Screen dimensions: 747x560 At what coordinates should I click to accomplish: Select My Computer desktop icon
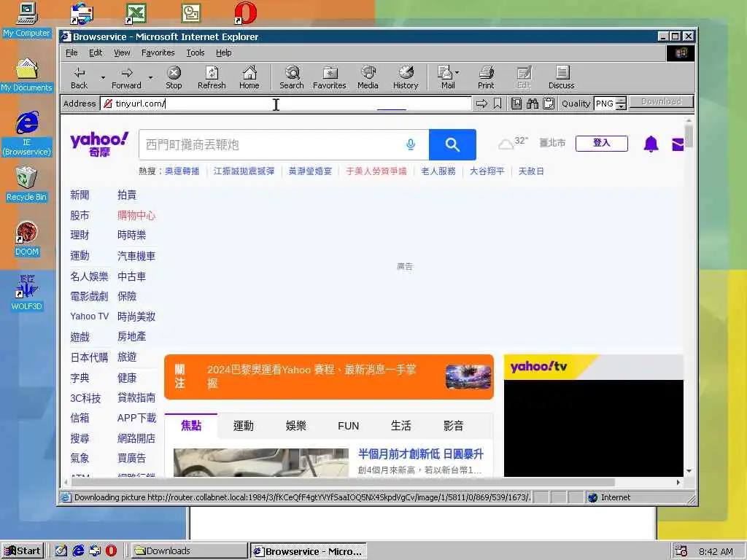pyautogui.click(x=27, y=20)
